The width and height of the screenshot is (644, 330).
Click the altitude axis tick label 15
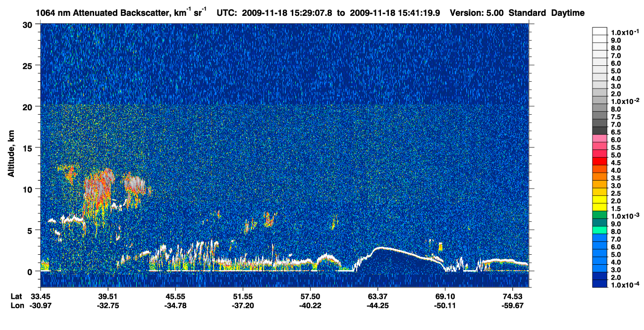[x=28, y=148]
